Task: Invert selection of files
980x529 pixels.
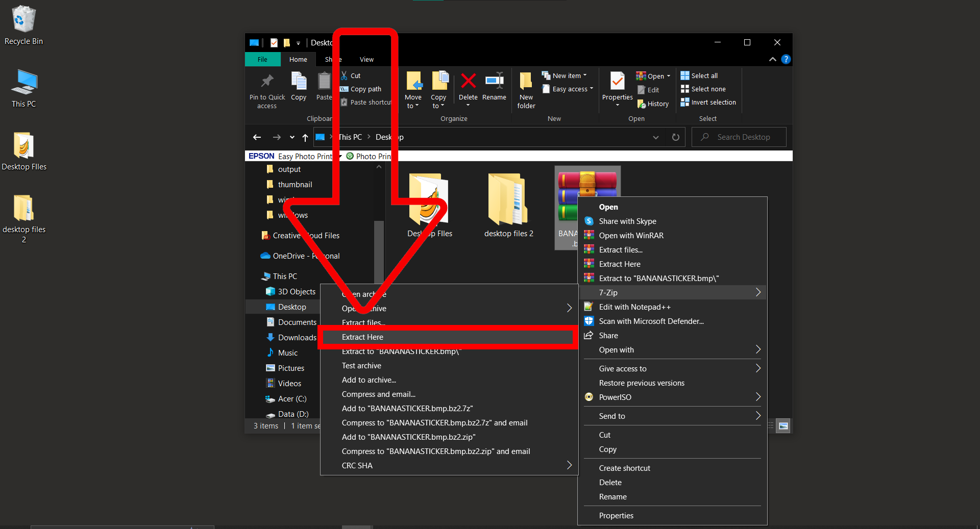Action: pos(708,102)
